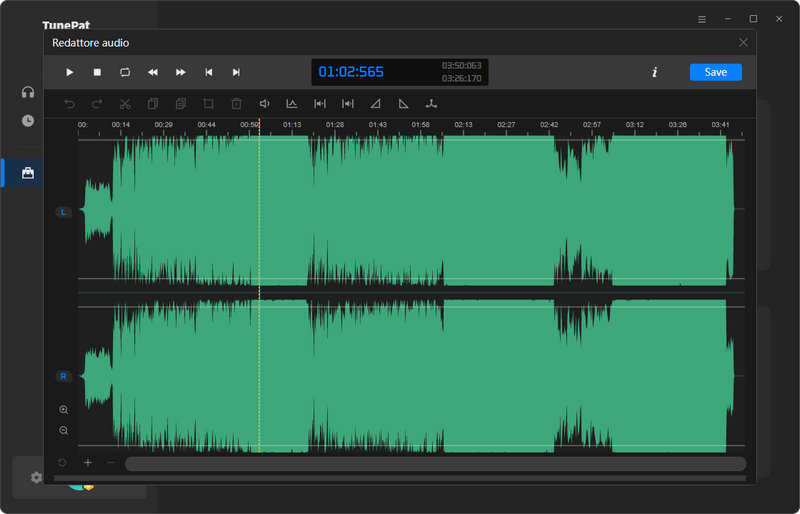Click the 02:13 mark on ruler
The height and width of the screenshot is (514, 800).
coord(464,125)
